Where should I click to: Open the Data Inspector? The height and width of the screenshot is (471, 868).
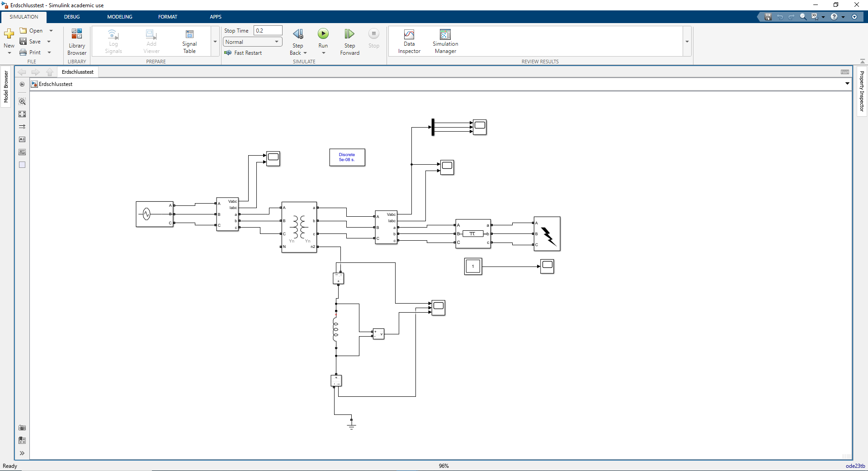click(409, 41)
